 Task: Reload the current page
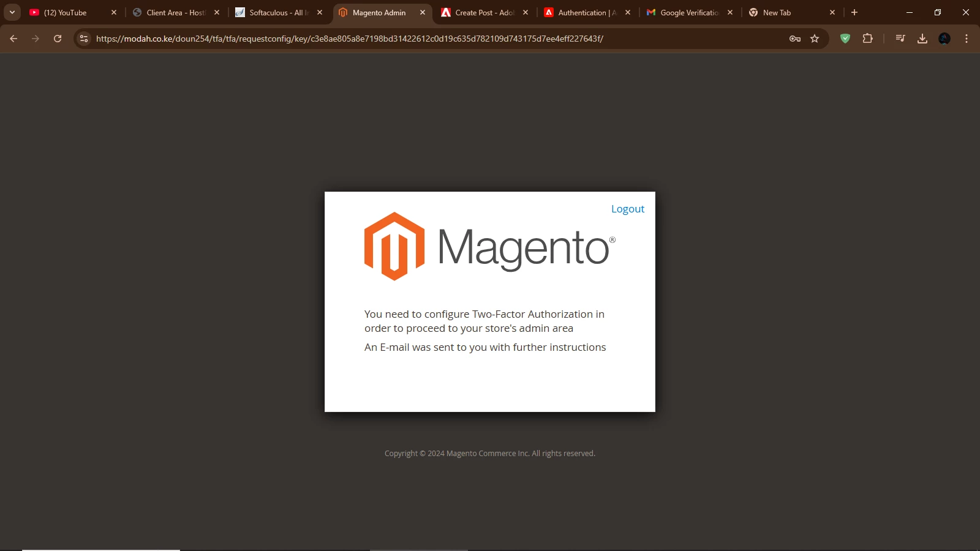pyautogui.click(x=58, y=39)
